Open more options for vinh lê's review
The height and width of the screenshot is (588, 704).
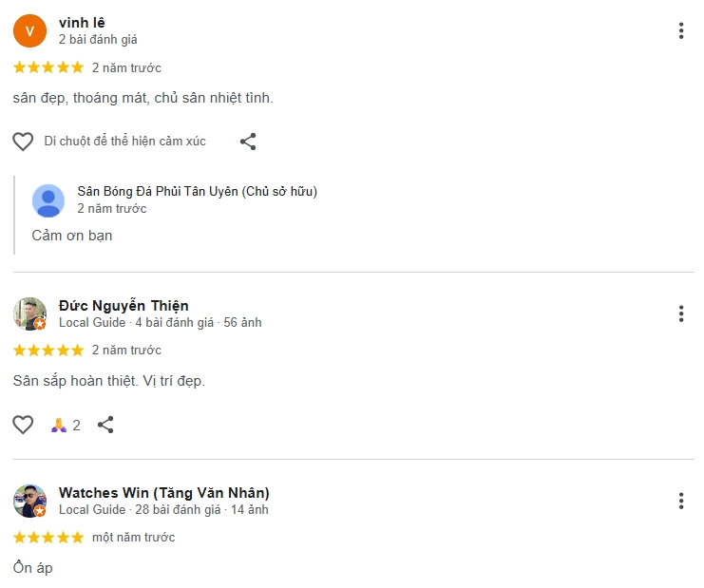point(681,30)
